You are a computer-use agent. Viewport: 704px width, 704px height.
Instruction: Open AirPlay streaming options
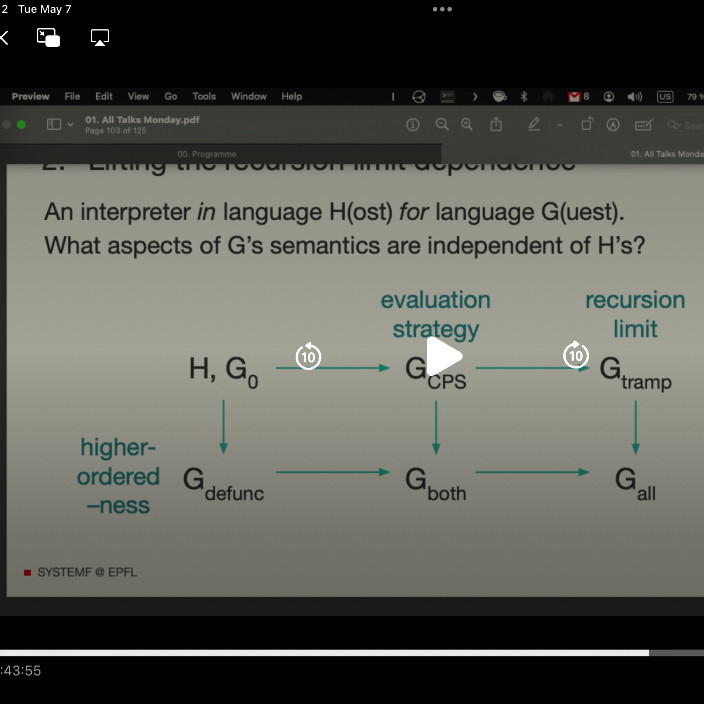[x=99, y=38]
